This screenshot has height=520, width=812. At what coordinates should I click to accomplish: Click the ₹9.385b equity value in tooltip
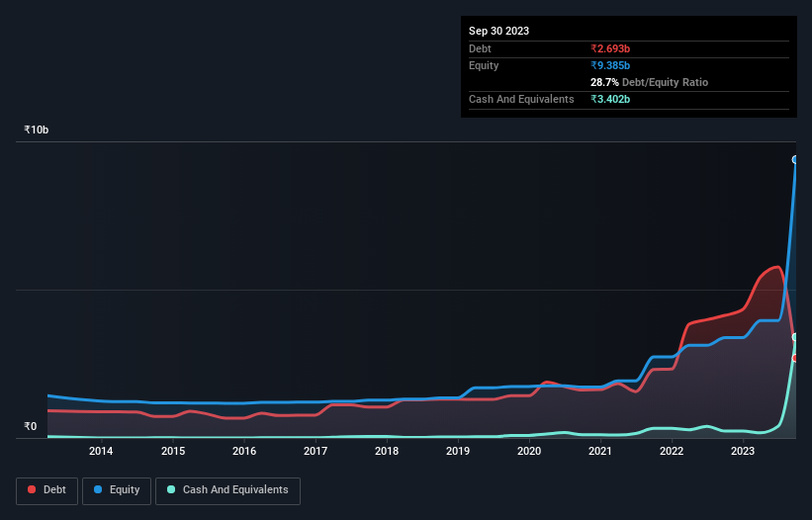point(610,65)
